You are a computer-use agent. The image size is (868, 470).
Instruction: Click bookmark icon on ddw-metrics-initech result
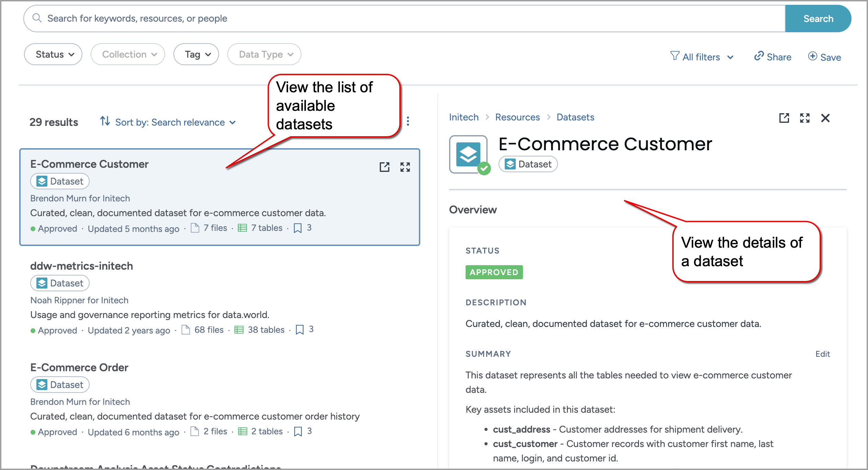(x=300, y=330)
